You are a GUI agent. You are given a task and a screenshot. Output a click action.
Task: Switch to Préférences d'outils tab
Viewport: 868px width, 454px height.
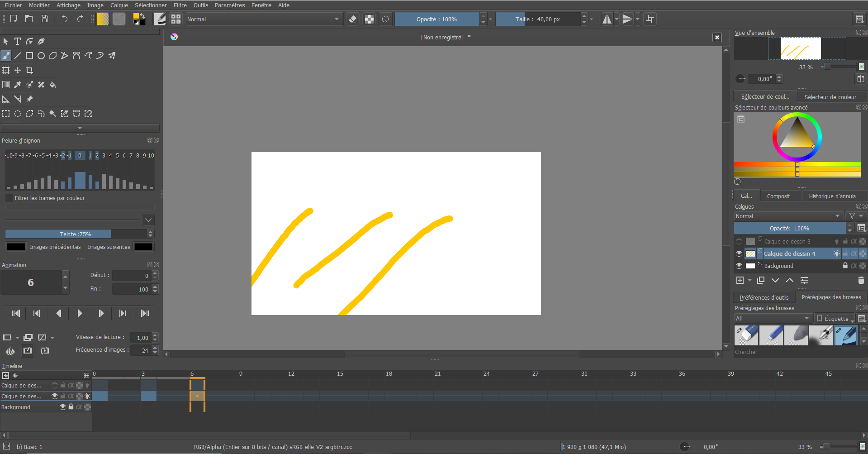(764, 297)
